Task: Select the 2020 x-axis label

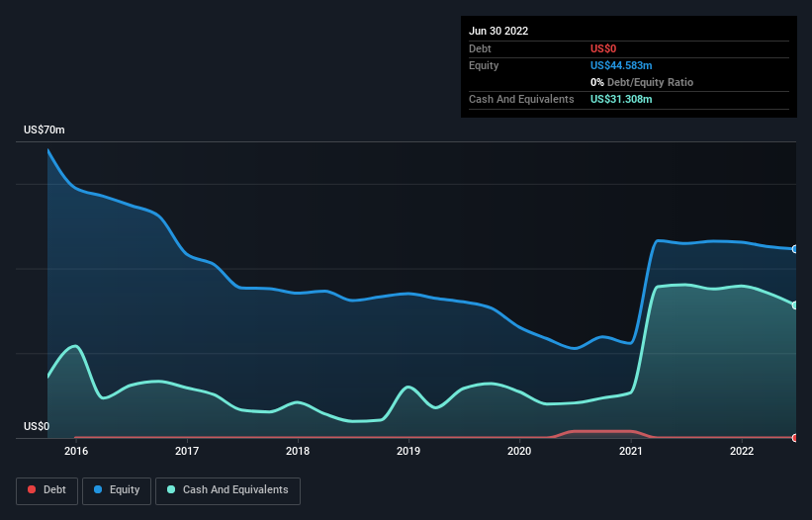Action: coord(519,451)
